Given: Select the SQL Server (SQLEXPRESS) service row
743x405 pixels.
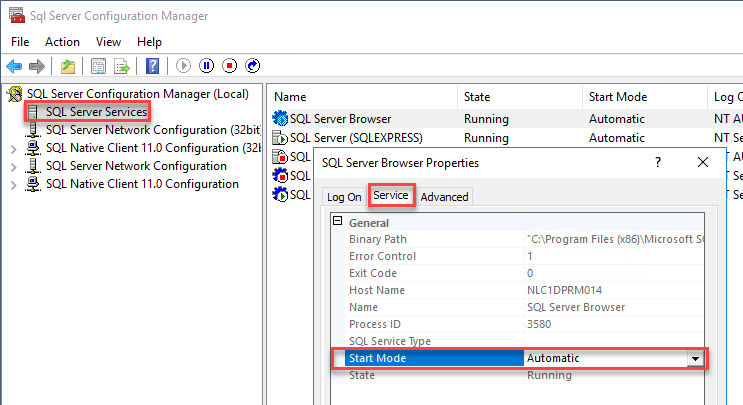Looking at the screenshot, I should point(355,137).
